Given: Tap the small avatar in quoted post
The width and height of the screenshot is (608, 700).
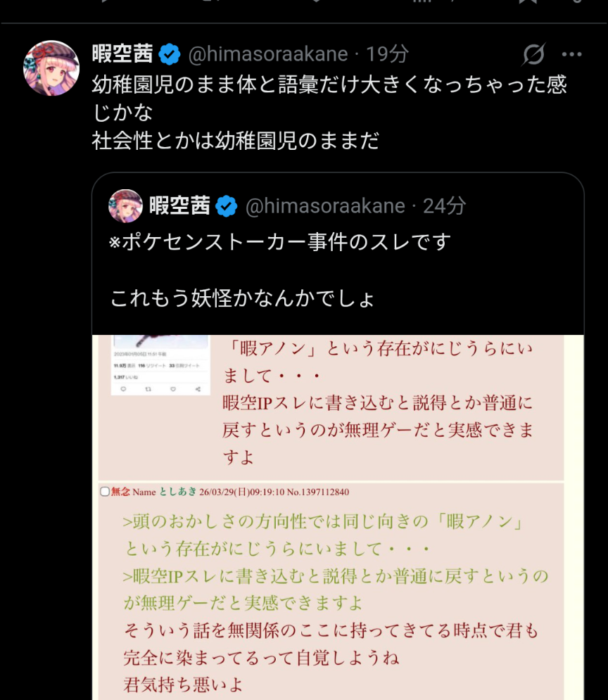Looking at the screenshot, I should pyautogui.click(x=125, y=206).
